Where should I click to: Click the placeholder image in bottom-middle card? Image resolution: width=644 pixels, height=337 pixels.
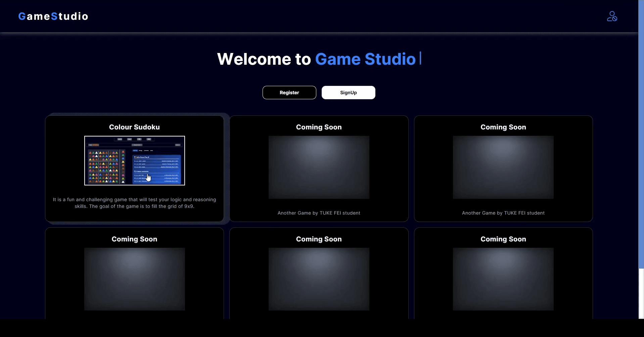click(319, 279)
